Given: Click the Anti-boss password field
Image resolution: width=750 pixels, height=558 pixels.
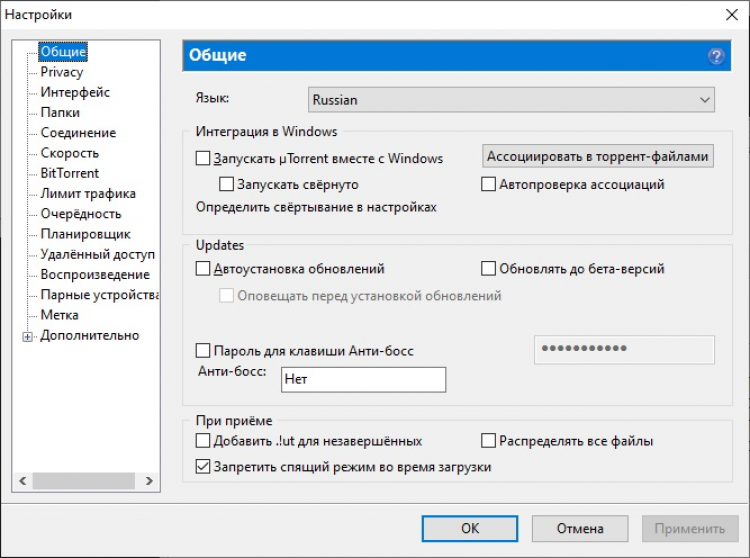Looking at the screenshot, I should point(625,349).
